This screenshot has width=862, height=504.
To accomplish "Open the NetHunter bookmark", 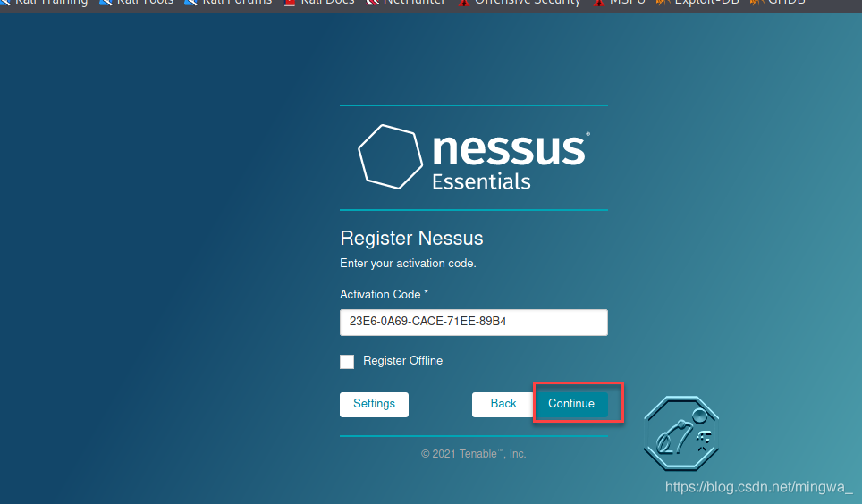I will (406, 3).
